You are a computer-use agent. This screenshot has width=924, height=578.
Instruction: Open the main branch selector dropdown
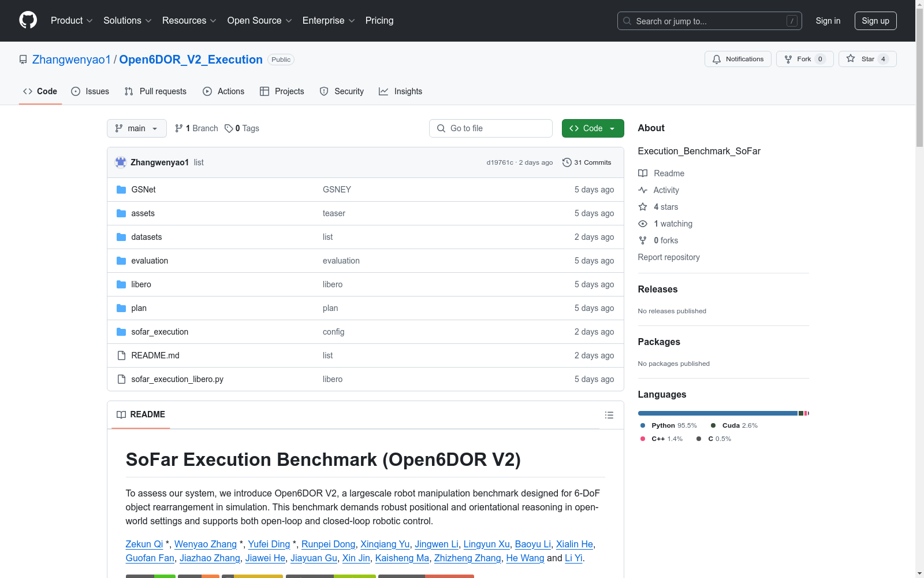tap(137, 128)
